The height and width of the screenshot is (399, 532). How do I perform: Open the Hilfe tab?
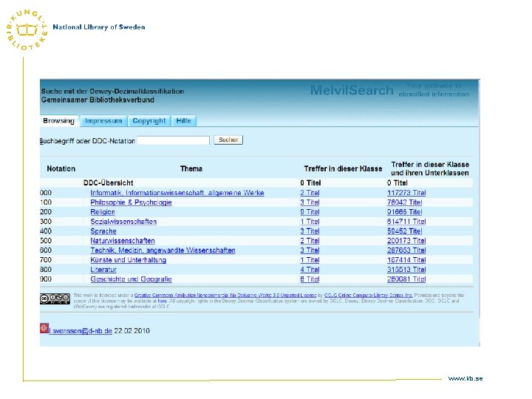[183, 120]
